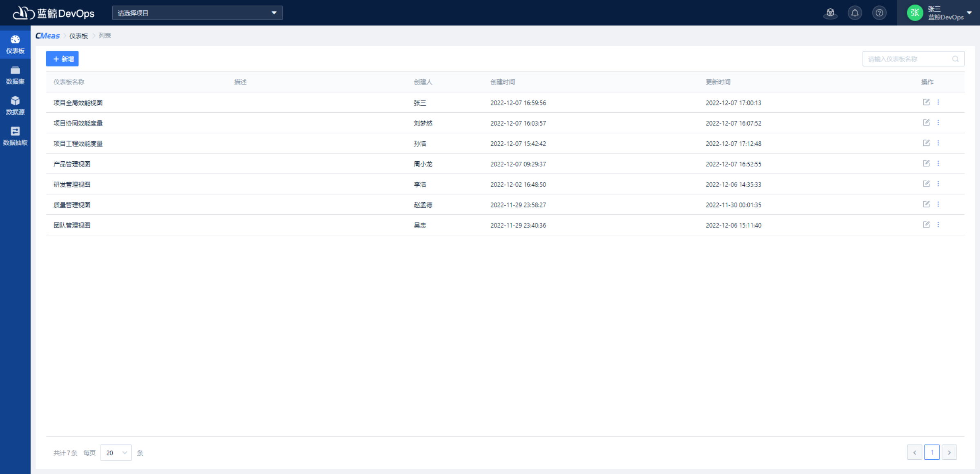Open more options for 项目协同效能度量 row

[x=938, y=122]
